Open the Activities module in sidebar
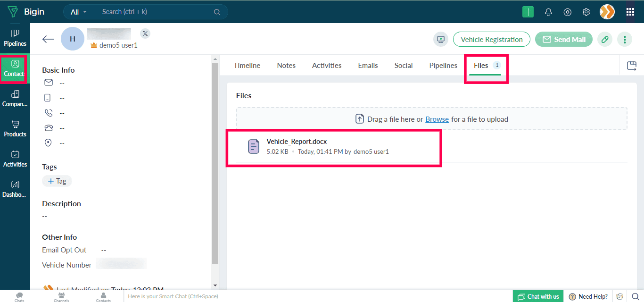Viewport: 644px width, 302px height. pos(15,159)
